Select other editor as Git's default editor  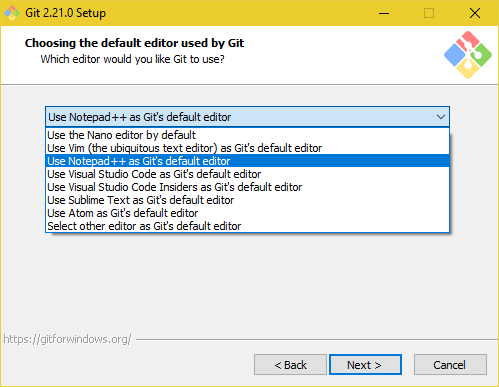pyautogui.click(x=247, y=226)
